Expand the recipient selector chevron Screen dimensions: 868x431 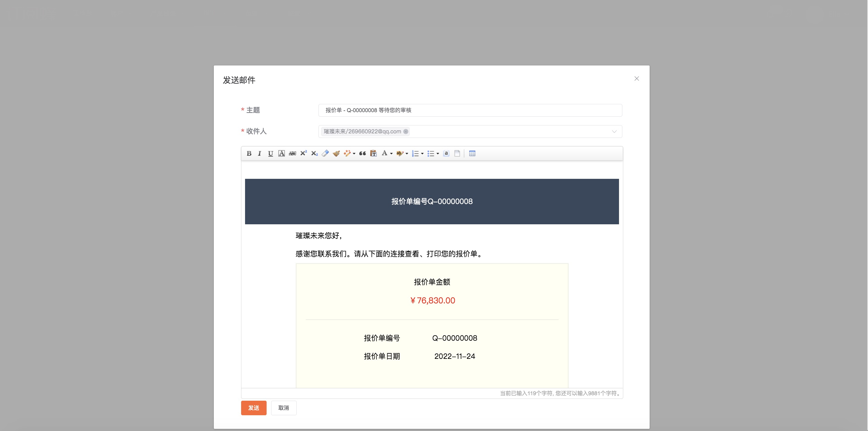coord(614,132)
